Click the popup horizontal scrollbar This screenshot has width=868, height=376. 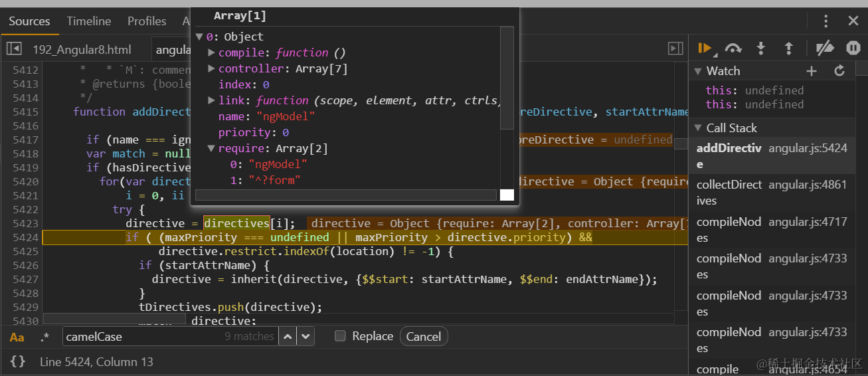pos(346,195)
